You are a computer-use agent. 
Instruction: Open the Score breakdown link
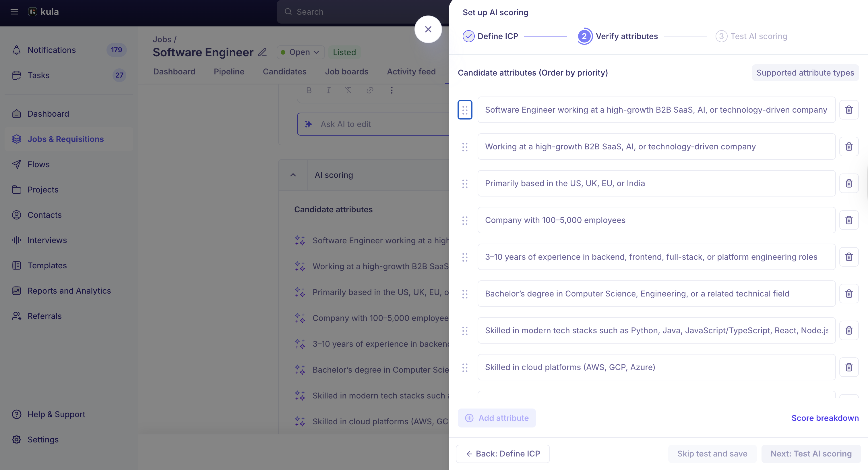click(x=825, y=418)
